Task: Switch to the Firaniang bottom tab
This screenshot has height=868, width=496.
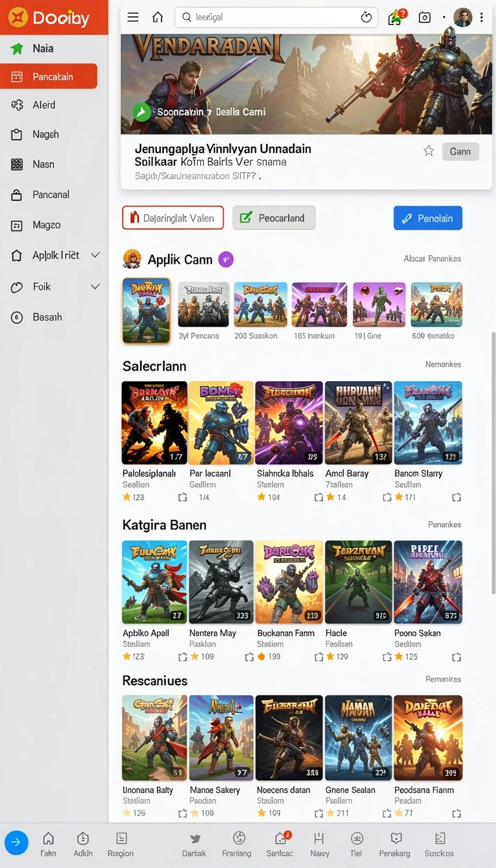Action: click(x=236, y=844)
